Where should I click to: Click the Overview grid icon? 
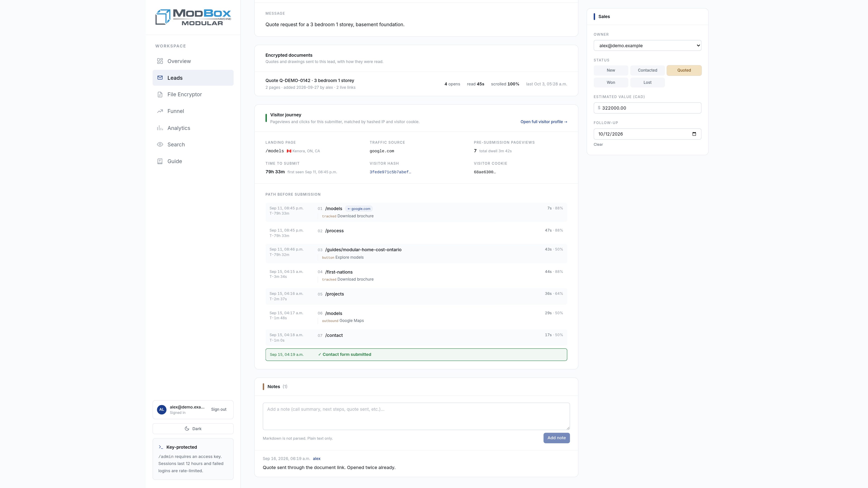click(x=160, y=61)
